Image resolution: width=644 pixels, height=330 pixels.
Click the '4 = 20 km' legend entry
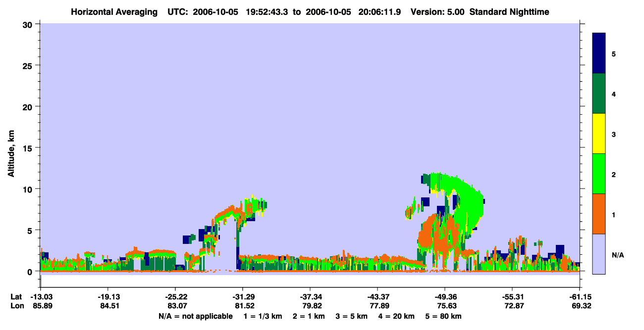pos(396,316)
